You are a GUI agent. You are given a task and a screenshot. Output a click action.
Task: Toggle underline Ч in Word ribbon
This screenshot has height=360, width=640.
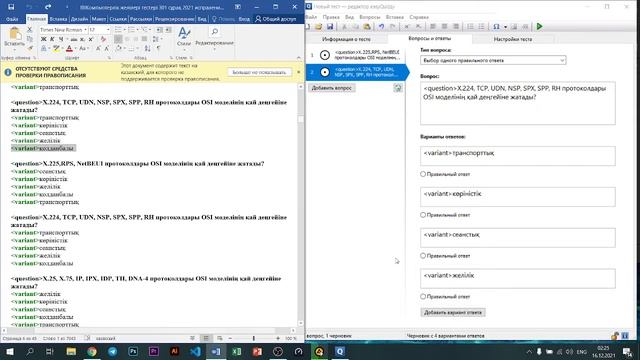coord(61,39)
